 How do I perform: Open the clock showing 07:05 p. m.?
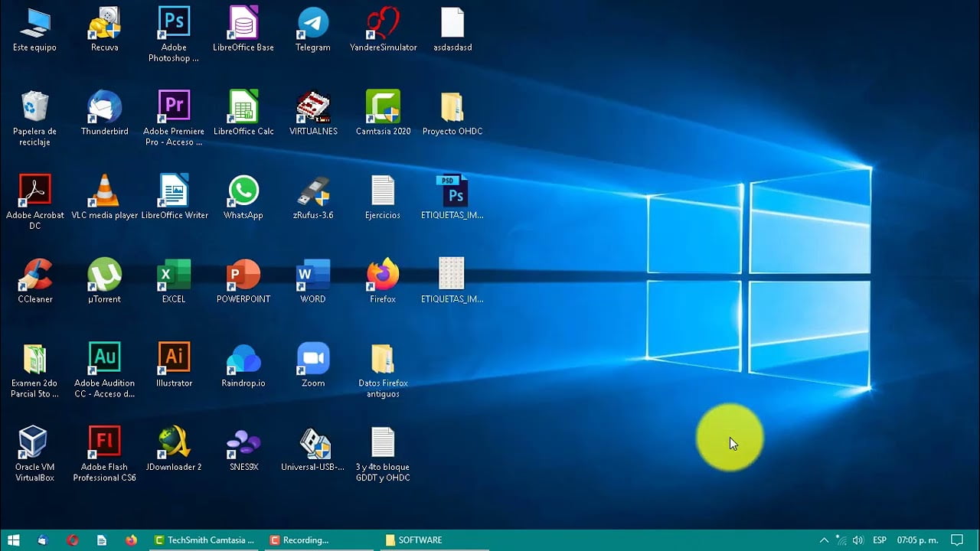(917, 540)
